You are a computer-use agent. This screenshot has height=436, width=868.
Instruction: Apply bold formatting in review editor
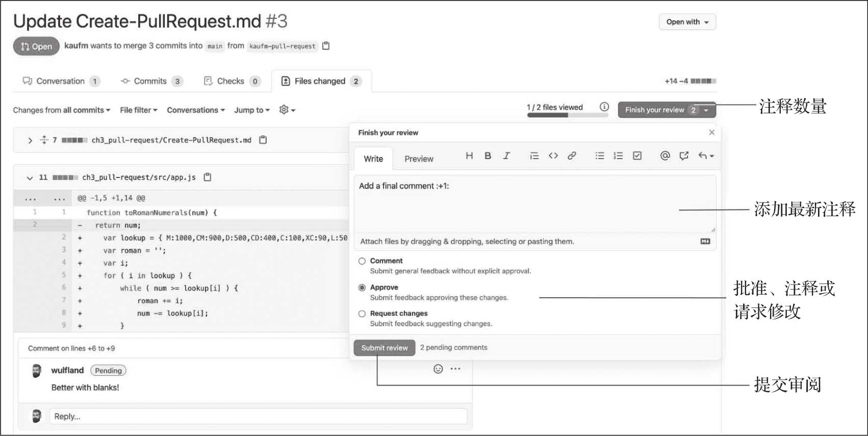488,156
